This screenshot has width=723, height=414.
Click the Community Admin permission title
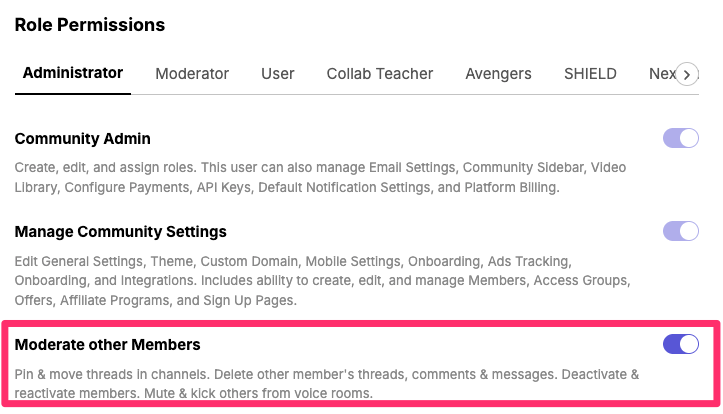[83, 139]
